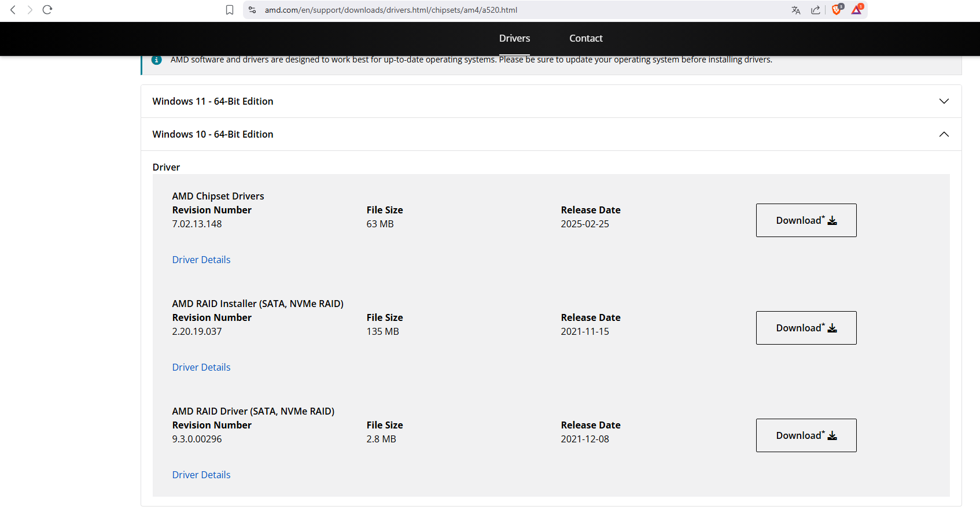
Task: Download AMD RAID Installer 2.20.19.037
Action: pos(806,328)
